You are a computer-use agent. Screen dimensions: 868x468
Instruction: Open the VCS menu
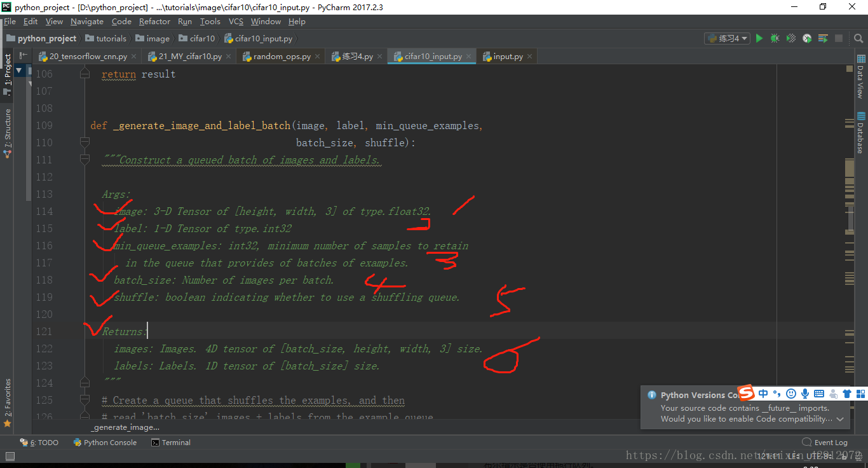click(236, 21)
